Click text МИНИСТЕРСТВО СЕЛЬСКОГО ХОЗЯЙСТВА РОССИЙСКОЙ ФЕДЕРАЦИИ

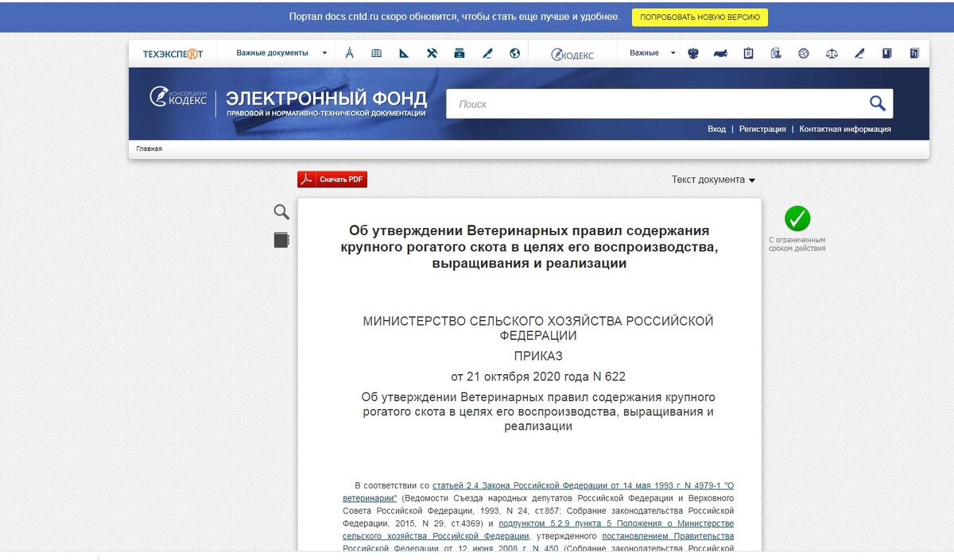coord(538,328)
